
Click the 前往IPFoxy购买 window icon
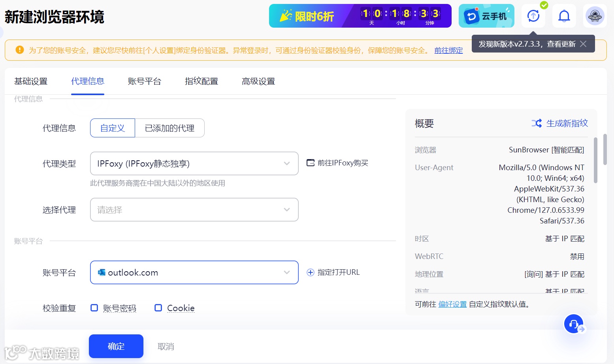pos(311,163)
